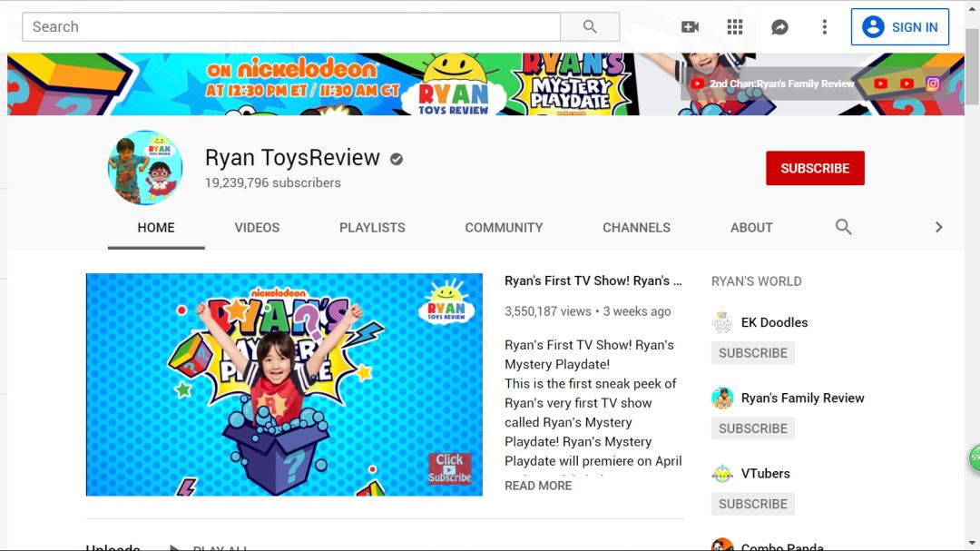The image size is (980, 551).
Task: Click the Ryan Toys Review logo on video thumbnail
Action: point(446,301)
